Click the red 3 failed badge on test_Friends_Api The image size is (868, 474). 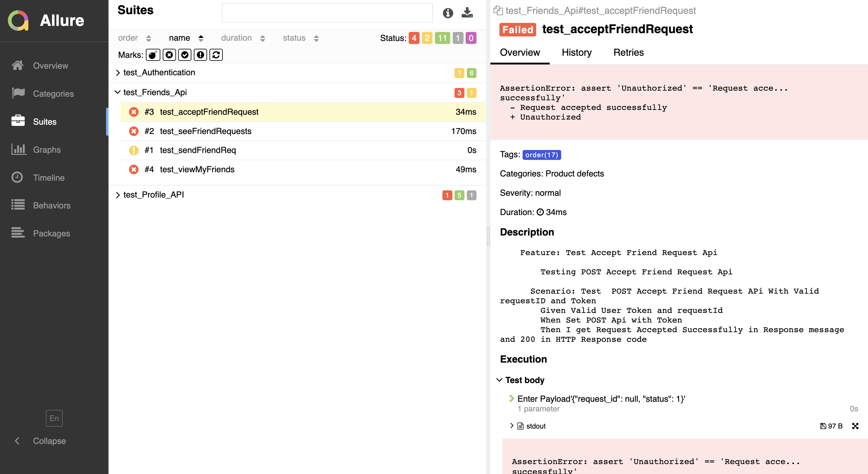click(459, 93)
